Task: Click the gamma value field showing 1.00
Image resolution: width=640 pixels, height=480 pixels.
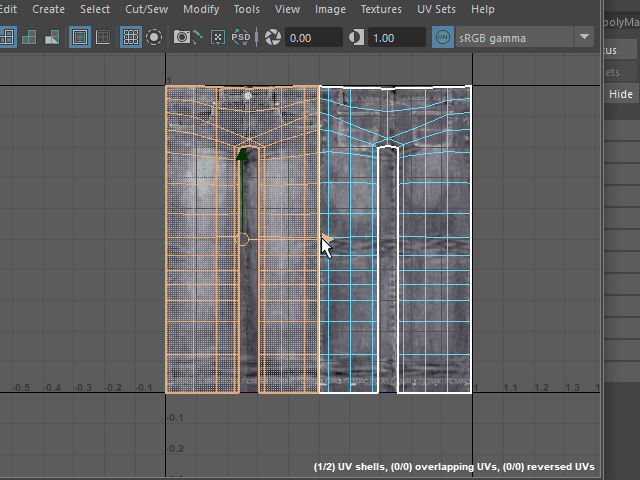Action: [394, 38]
